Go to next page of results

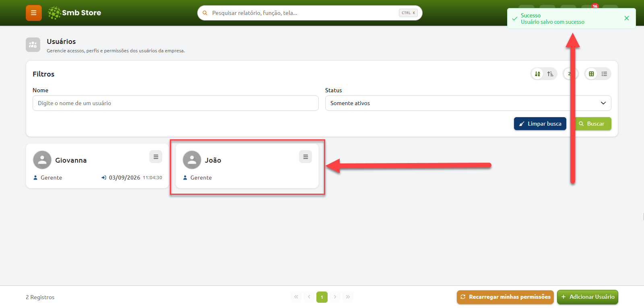pos(335,297)
